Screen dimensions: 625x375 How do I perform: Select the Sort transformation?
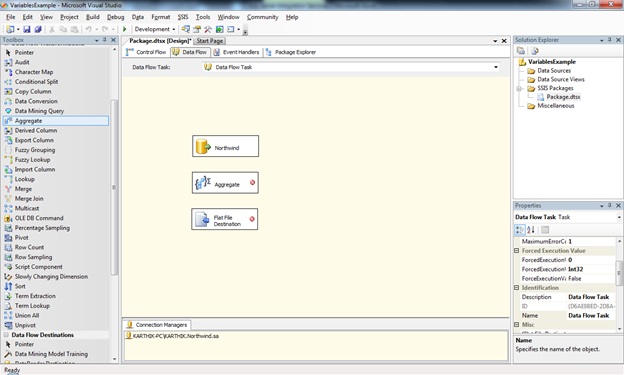(20, 286)
